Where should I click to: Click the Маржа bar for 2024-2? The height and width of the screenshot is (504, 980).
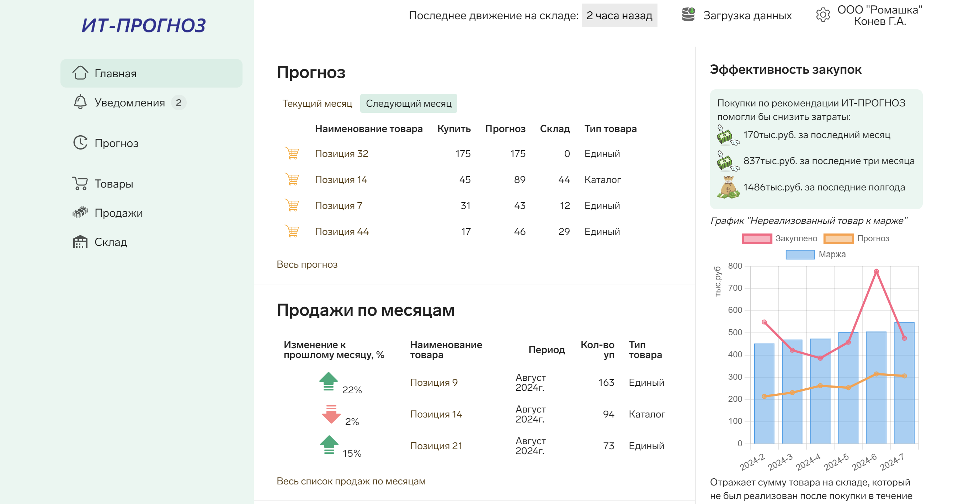point(764,393)
